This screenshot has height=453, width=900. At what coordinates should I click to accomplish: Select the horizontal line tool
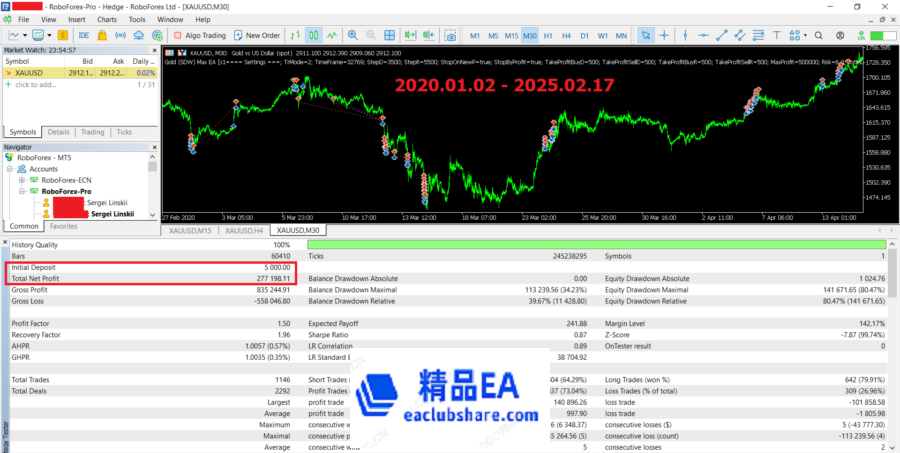pos(704,36)
